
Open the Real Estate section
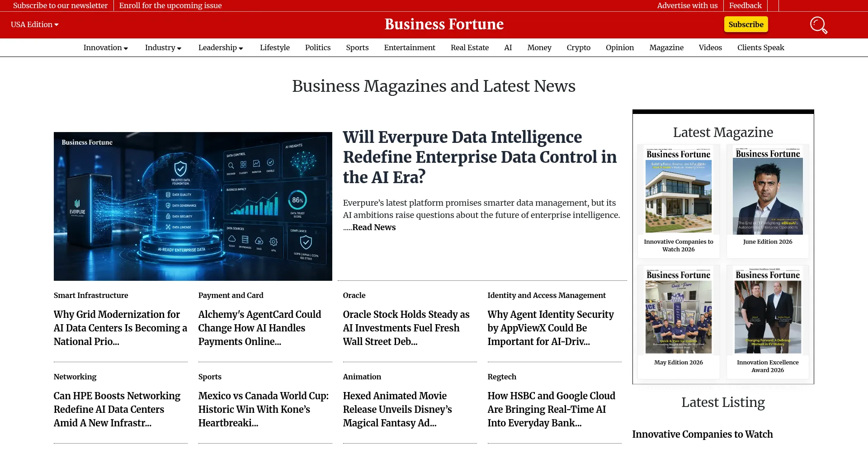(470, 47)
